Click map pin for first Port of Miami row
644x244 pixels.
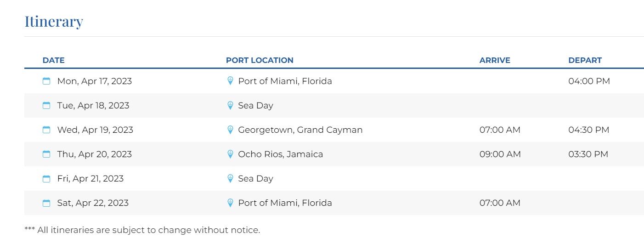231,81
